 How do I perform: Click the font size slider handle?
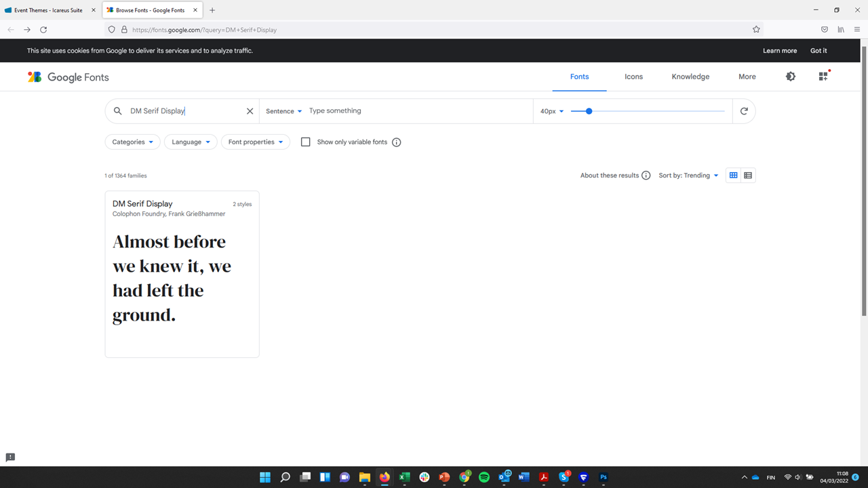point(589,111)
